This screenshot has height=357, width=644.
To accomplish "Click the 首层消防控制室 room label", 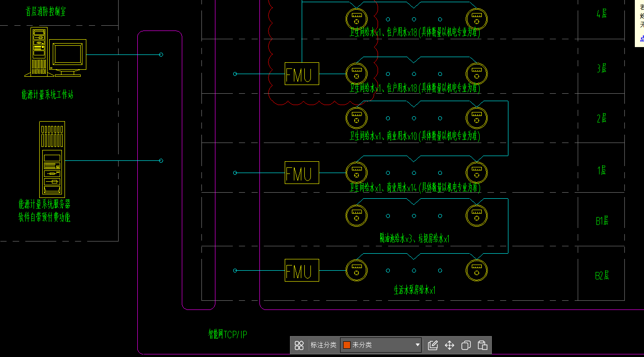I will [46, 12].
